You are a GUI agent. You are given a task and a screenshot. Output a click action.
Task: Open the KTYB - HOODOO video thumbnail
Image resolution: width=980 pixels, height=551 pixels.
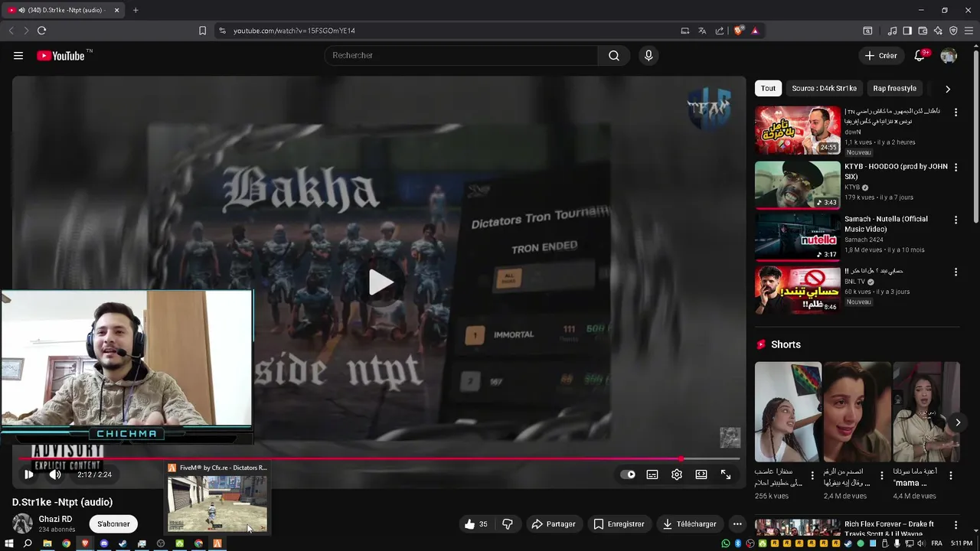[797, 184]
